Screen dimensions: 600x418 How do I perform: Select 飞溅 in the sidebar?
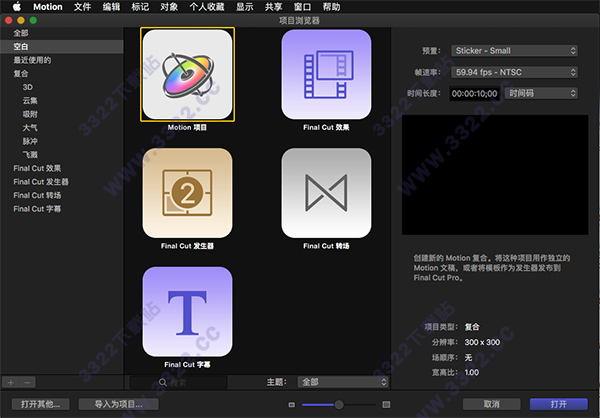tap(30, 155)
